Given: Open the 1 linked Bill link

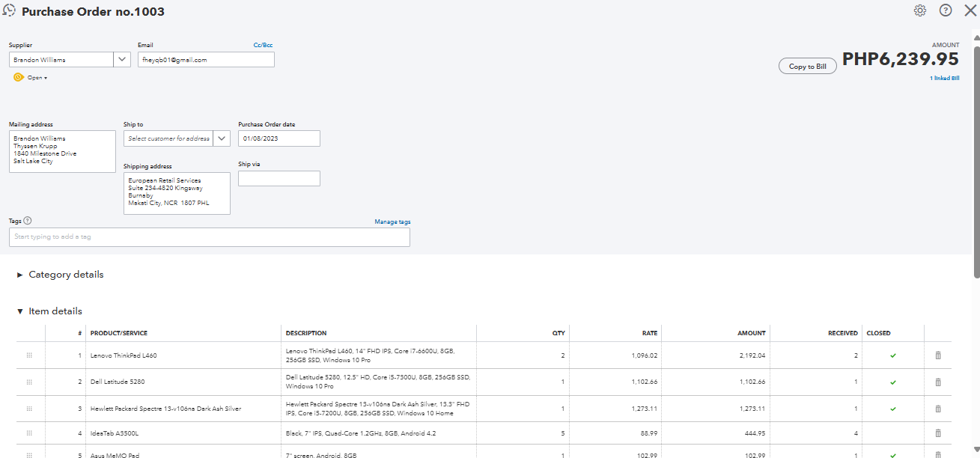Looking at the screenshot, I should pos(944,78).
